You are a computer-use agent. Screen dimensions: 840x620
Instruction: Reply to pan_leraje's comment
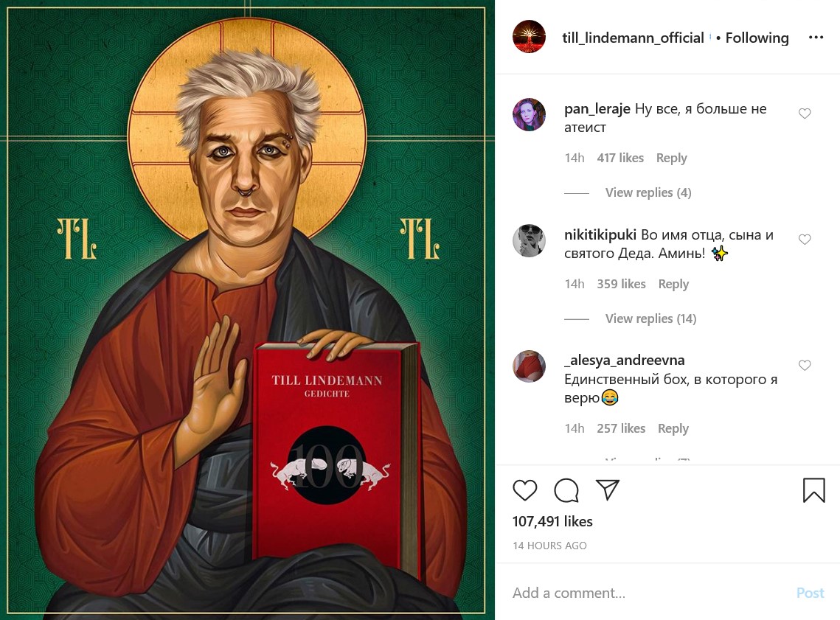coord(671,158)
